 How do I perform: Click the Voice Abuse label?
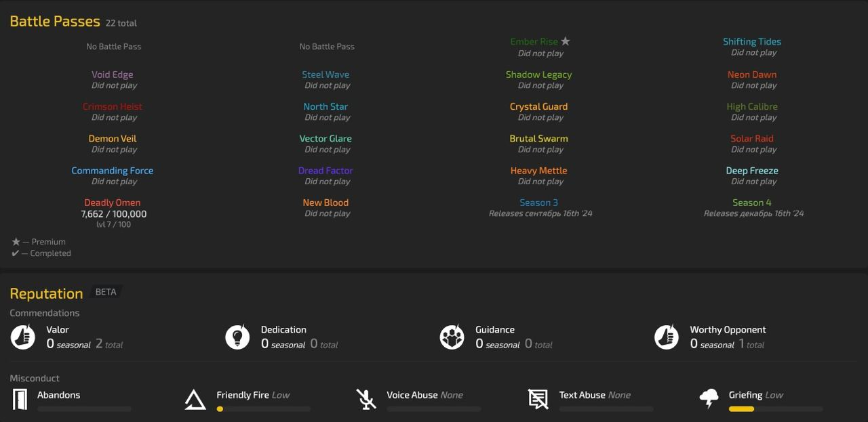point(412,395)
